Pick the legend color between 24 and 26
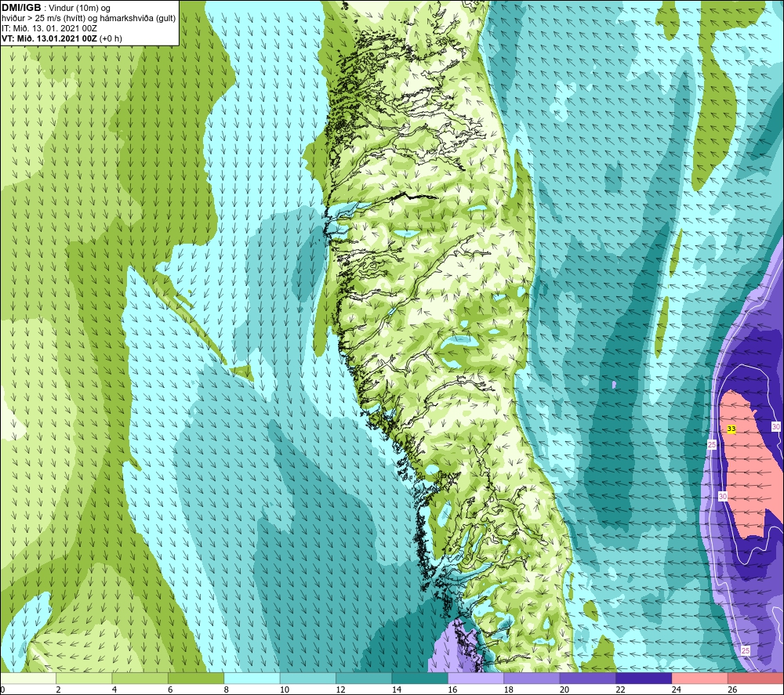784x695 pixels. tap(700, 679)
